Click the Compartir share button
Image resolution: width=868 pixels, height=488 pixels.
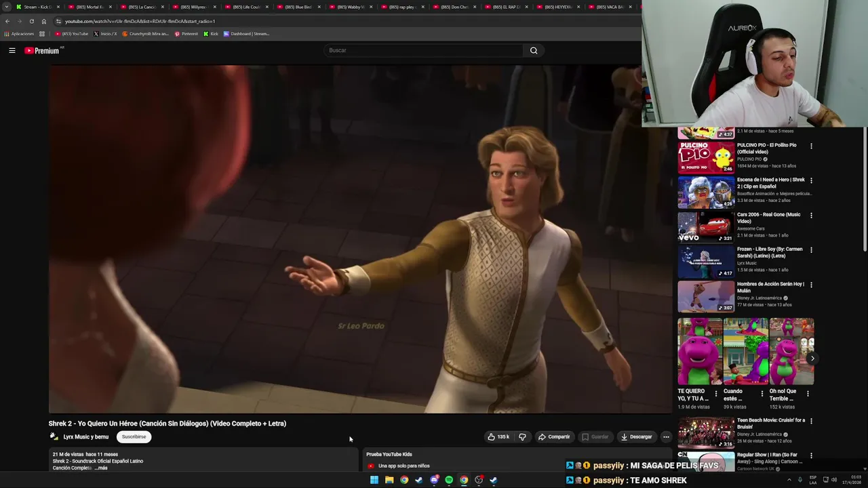point(554,437)
